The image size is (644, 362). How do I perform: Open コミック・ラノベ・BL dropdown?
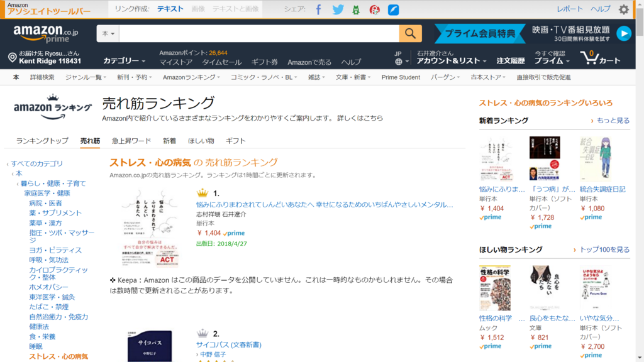[264, 77]
